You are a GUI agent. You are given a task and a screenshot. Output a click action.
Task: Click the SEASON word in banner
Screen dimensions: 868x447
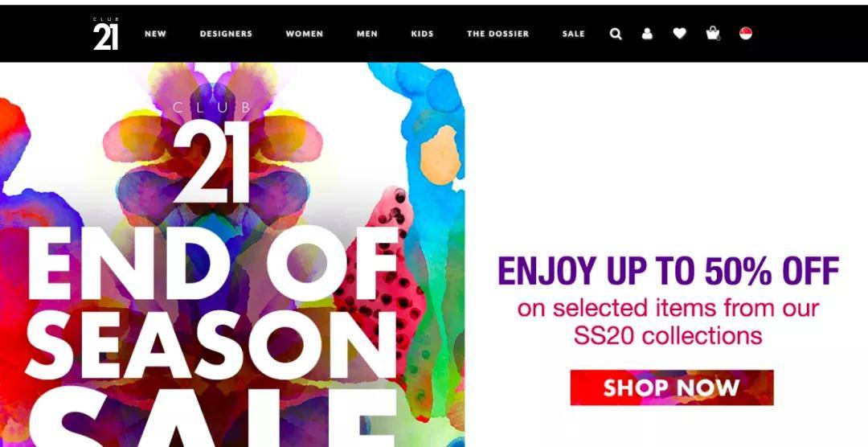coord(211,345)
